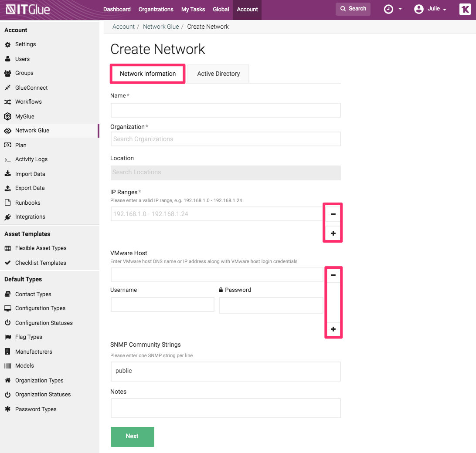Click the Search button in the header
This screenshot has width=476, height=453.
(353, 9)
